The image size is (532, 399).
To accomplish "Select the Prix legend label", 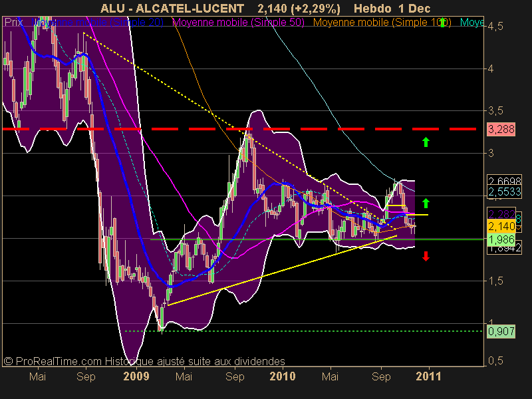I will [13, 23].
